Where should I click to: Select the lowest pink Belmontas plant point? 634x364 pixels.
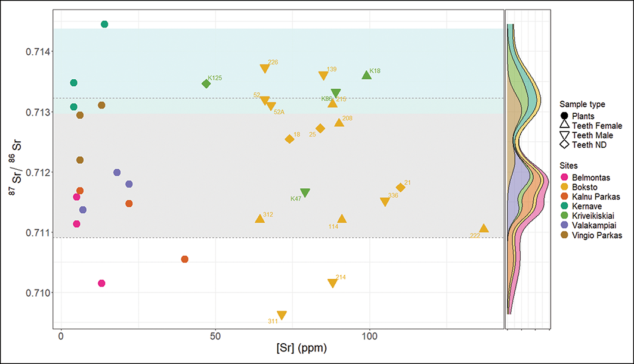point(101,283)
